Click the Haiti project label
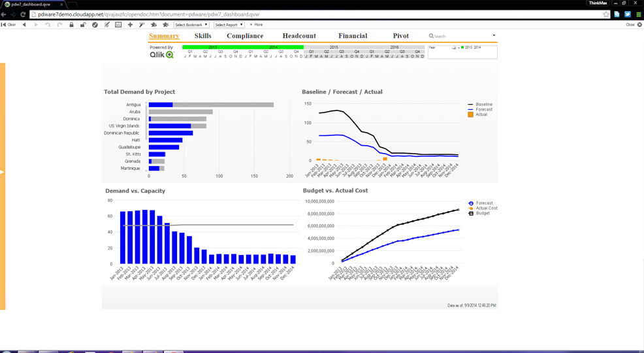Viewport: 644px width, 353px height. (x=136, y=140)
